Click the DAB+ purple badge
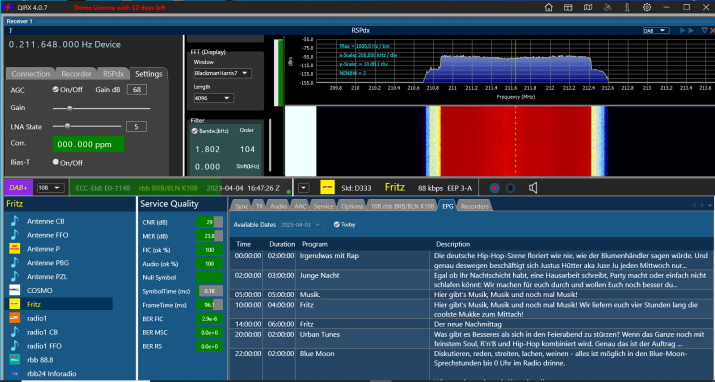 tap(18, 188)
